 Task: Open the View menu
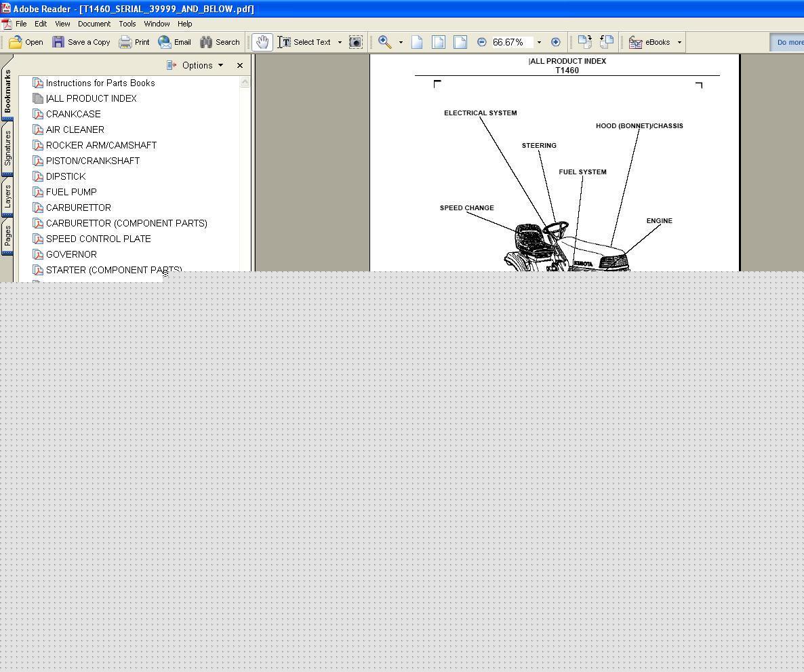(x=62, y=24)
